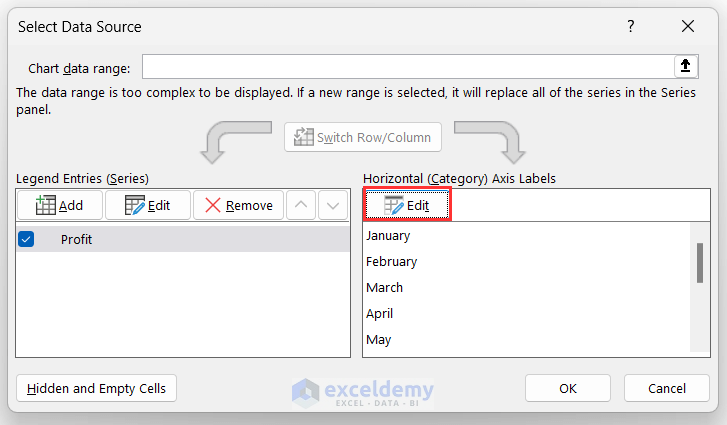727x425 pixels.
Task: Click the range selector collapse arrow icon
Action: (685, 66)
